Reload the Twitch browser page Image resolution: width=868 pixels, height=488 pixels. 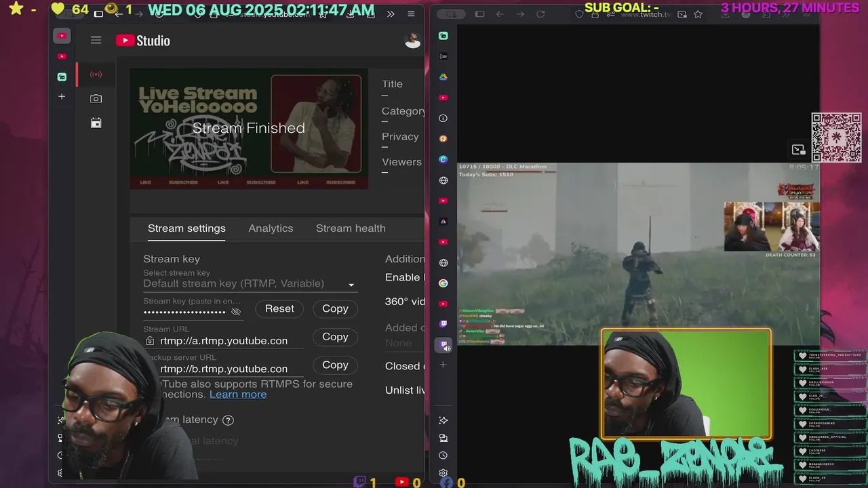(540, 14)
